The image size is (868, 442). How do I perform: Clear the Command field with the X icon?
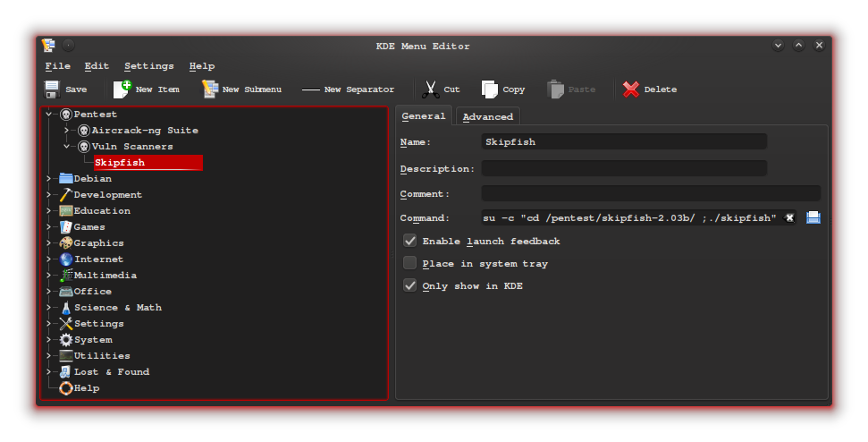pos(789,217)
